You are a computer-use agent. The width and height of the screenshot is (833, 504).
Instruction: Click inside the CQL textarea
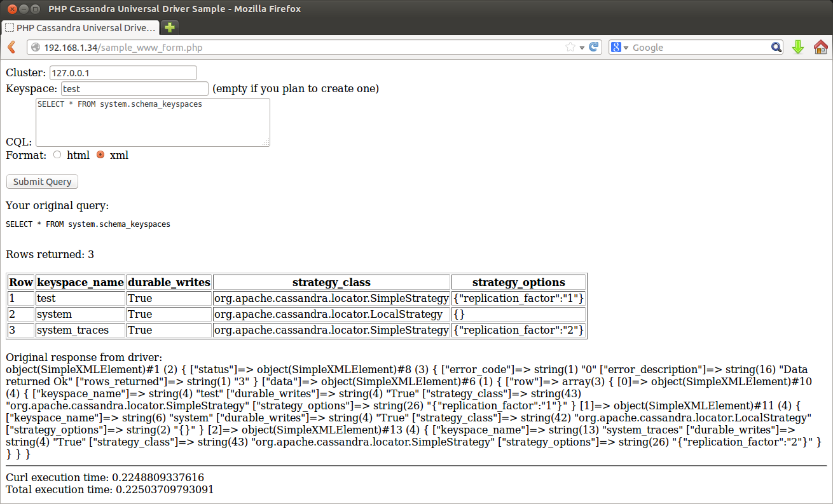coord(153,123)
